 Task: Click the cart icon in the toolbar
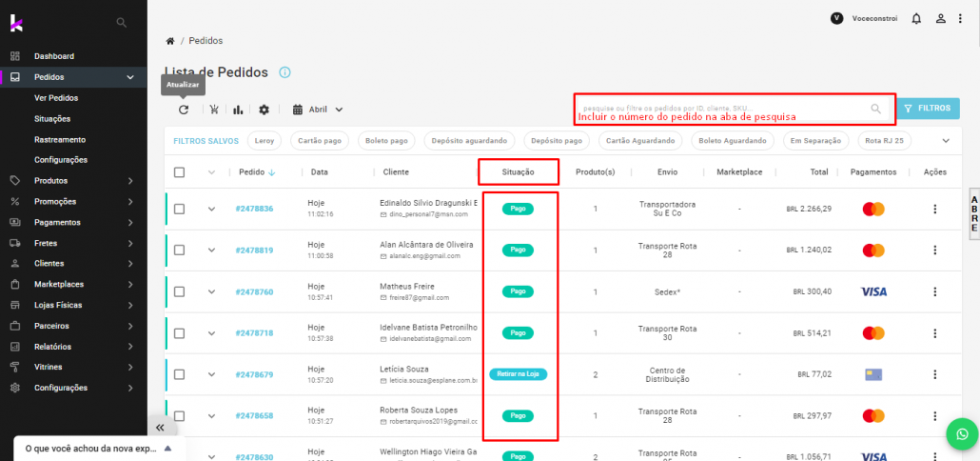(215, 110)
